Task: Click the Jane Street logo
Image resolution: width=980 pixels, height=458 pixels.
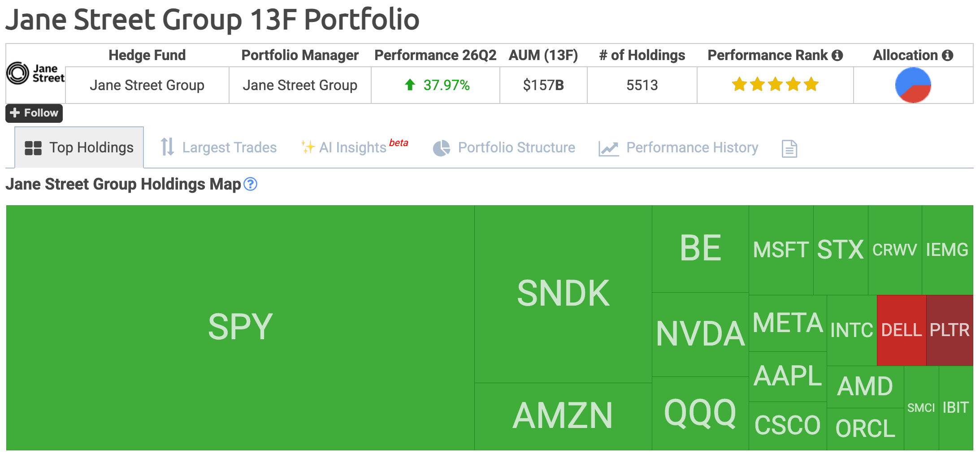Action: click(x=36, y=73)
